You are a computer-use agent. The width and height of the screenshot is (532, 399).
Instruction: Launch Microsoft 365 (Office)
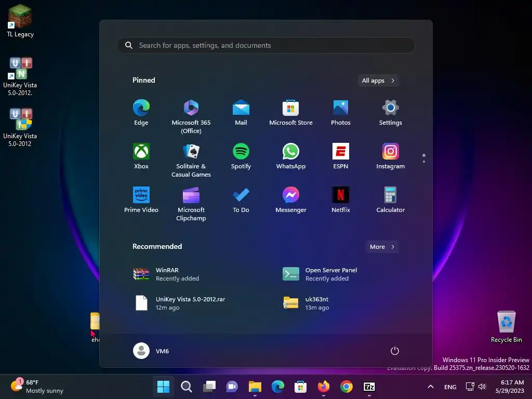191,117
